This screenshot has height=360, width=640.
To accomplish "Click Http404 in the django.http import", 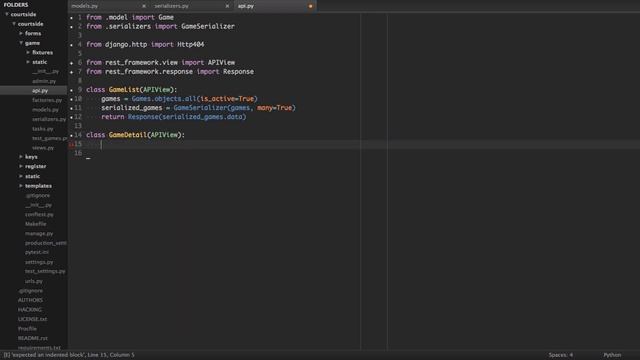I will coord(191,44).
